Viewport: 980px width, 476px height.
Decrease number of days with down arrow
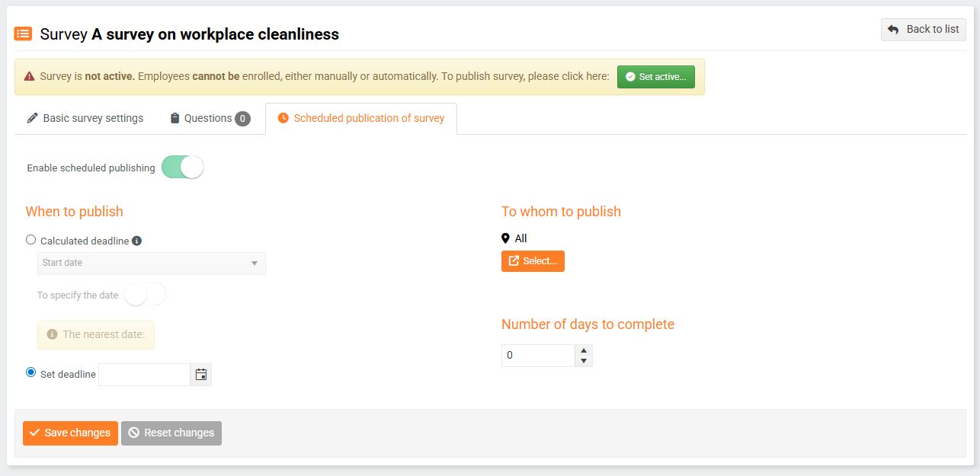[584, 361]
